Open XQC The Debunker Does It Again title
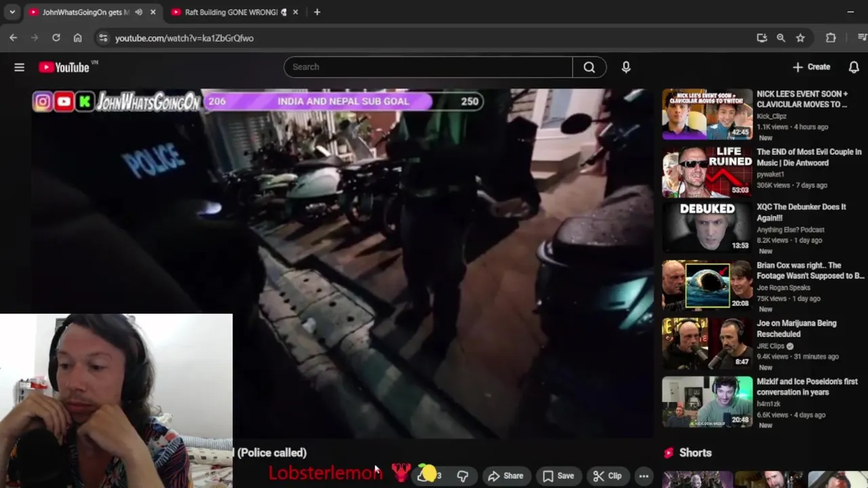 coord(802,212)
